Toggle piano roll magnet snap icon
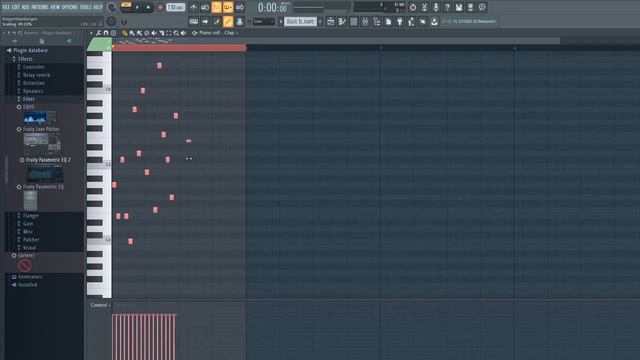The image size is (640, 360). click(x=106, y=33)
